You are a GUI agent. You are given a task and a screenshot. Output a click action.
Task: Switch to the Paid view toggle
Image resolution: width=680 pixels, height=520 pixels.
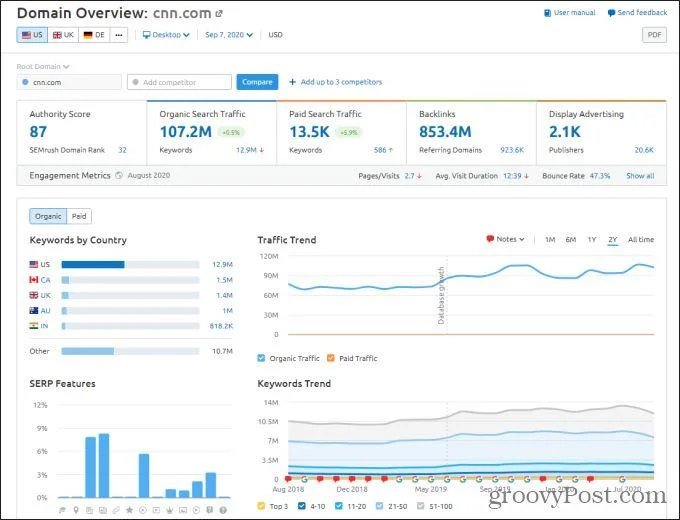tap(79, 216)
